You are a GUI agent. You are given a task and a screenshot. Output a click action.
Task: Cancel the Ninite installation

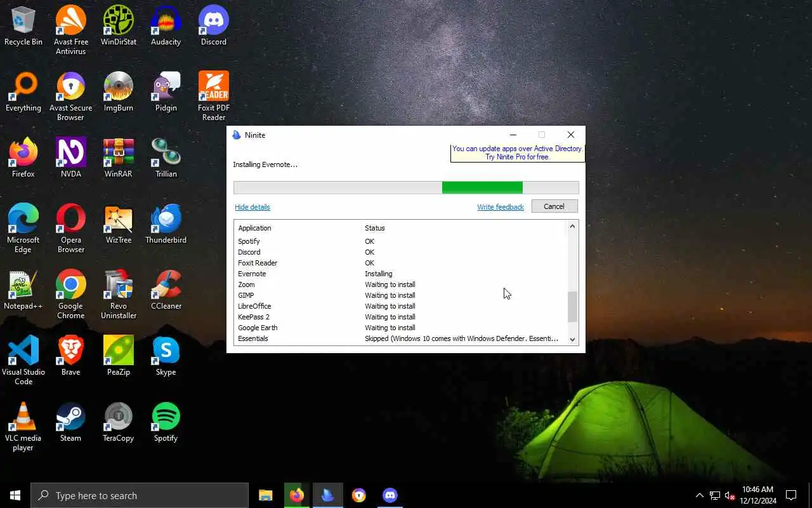click(554, 206)
